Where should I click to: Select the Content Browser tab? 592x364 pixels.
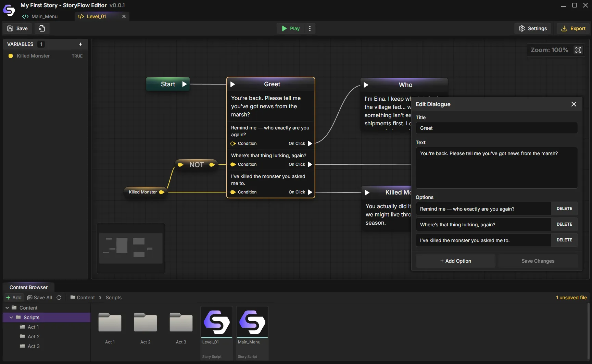(28, 287)
